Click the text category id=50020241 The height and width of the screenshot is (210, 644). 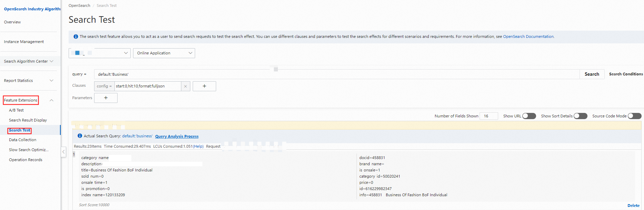[380, 176]
